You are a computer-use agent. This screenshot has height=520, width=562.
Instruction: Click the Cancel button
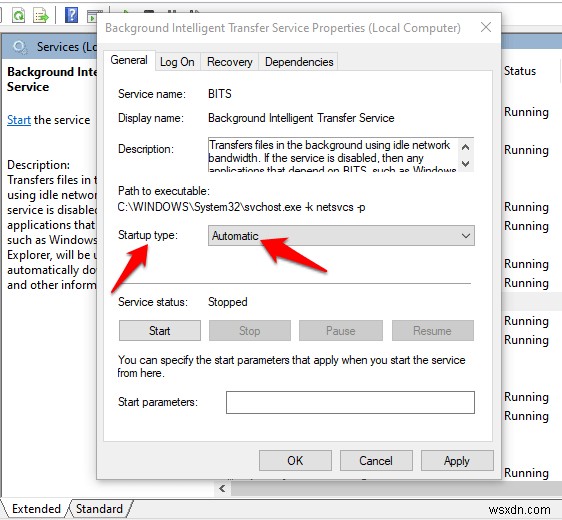tap(376, 461)
